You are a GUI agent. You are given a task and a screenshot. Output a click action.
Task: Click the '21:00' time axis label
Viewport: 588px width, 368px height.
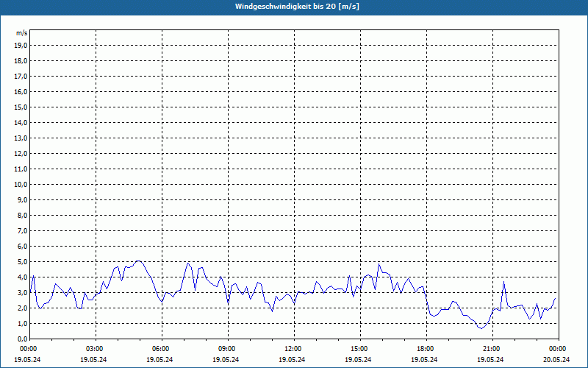[491, 349]
